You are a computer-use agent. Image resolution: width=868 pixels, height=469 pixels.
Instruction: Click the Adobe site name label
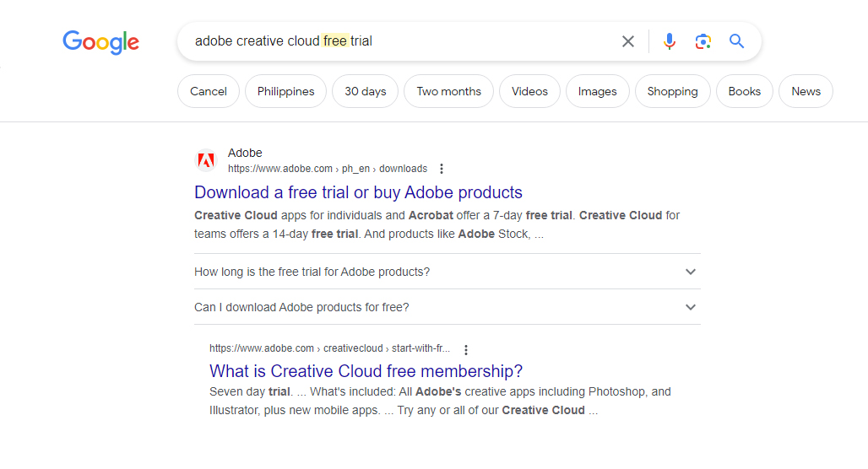point(245,153)
